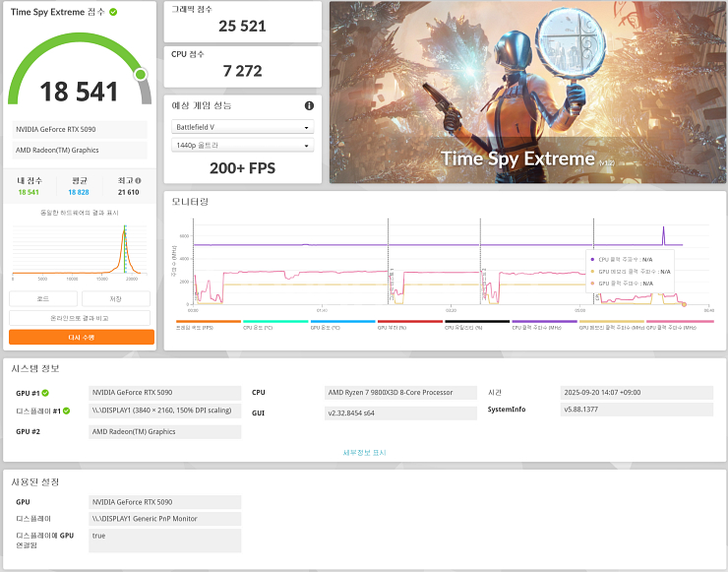
Task: Click the 저장 button
Action: (x=116, y=299)
